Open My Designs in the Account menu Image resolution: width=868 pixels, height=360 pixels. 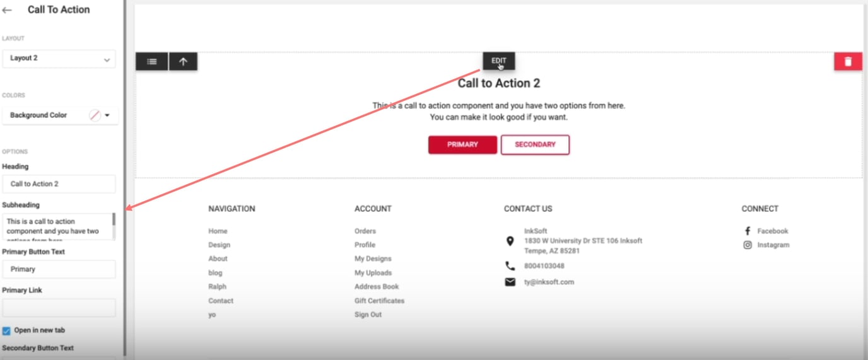tap(373, 258)
